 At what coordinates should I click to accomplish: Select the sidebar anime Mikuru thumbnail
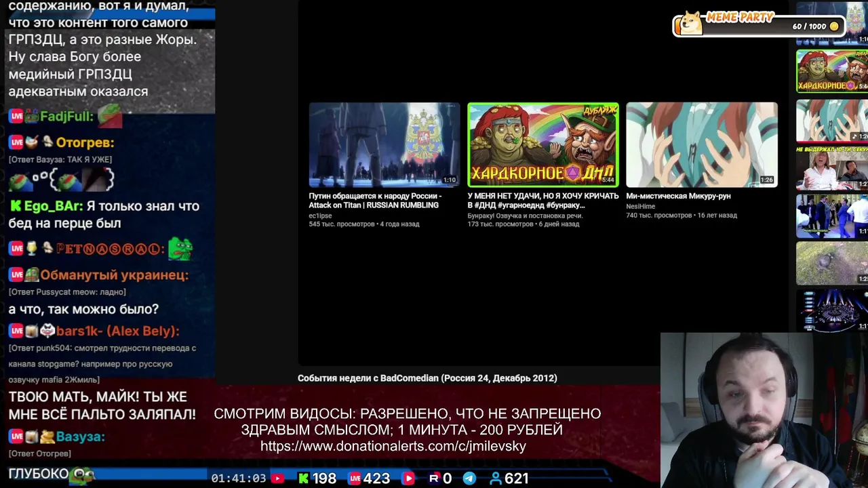pyautogui.click(x=832, y=120)
